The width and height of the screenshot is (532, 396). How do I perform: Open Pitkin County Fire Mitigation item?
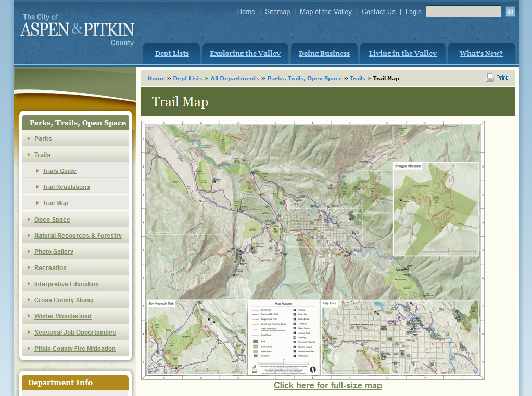point(74,349)
